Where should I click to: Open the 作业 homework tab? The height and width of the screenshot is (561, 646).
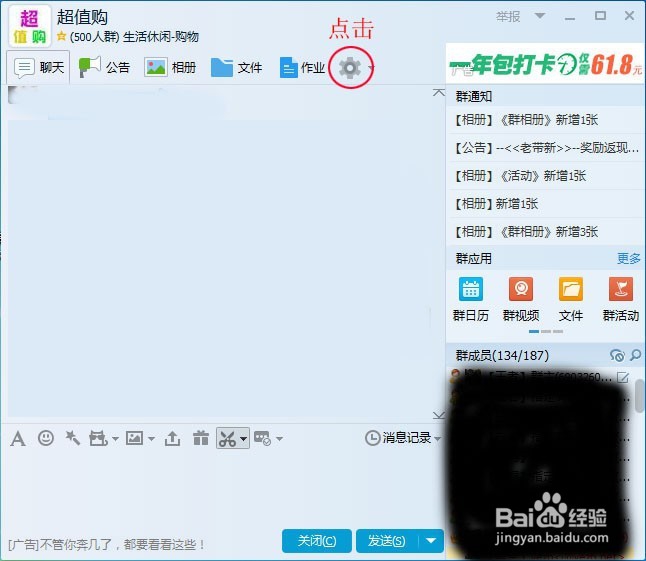pos(302,67)
